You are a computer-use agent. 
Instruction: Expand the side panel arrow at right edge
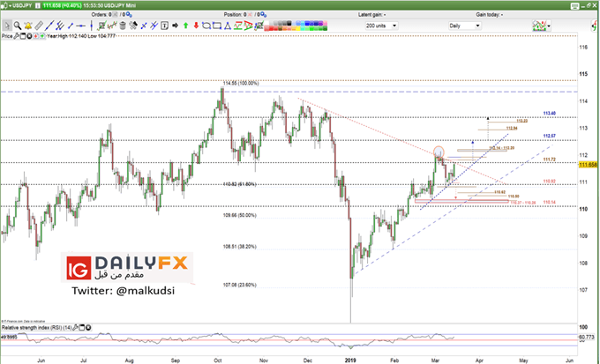coord(596,26)
